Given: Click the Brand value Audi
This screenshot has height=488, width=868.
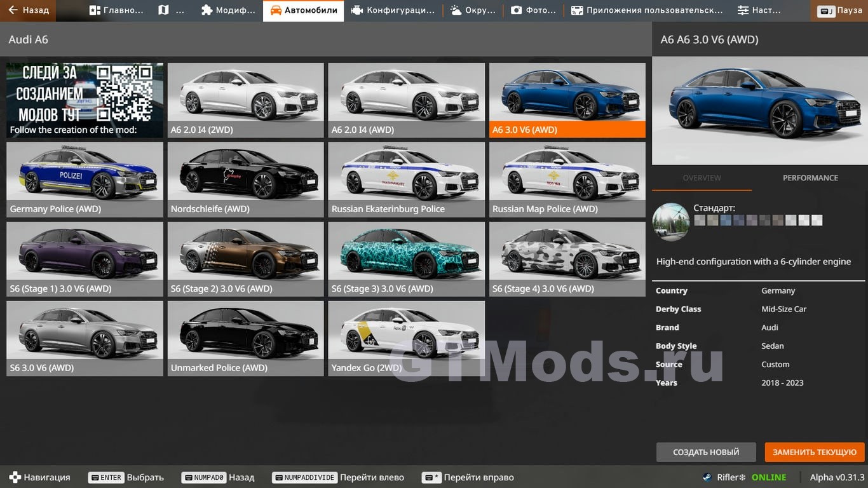Looking at the screenshot, I should tap(770, 327).
